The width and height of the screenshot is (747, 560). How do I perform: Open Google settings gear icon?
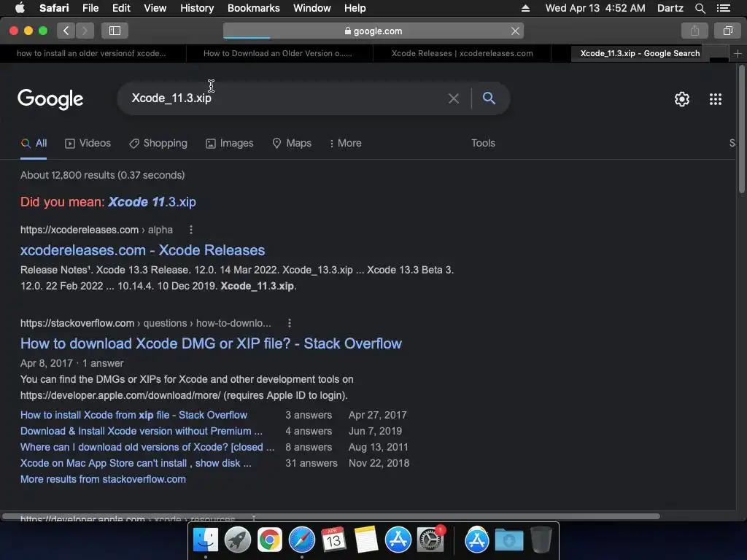(682, 99)
